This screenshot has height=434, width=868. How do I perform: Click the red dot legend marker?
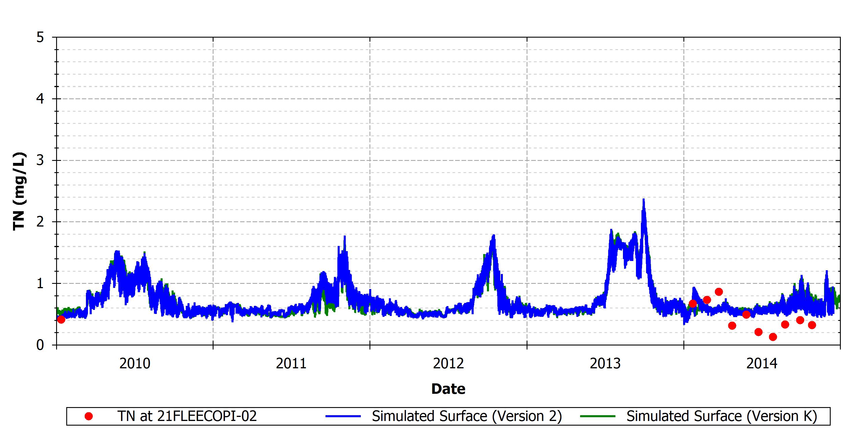[89, 416]
